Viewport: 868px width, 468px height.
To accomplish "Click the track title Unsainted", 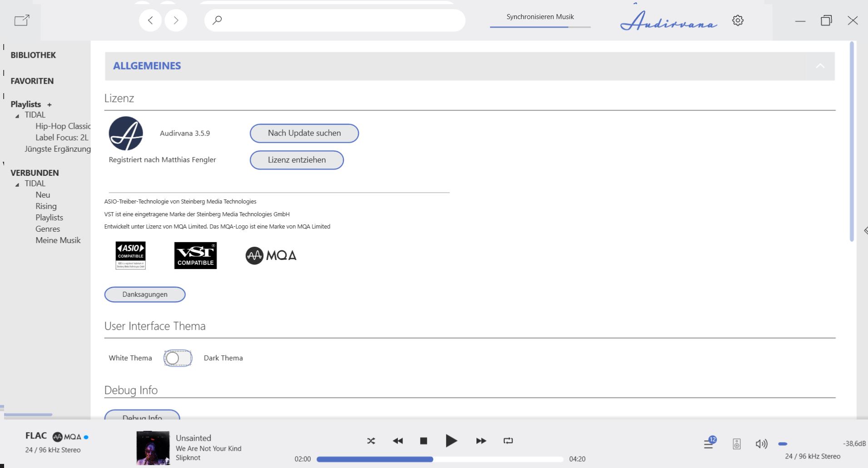I will pyautogui.click(x=193, y=438).
